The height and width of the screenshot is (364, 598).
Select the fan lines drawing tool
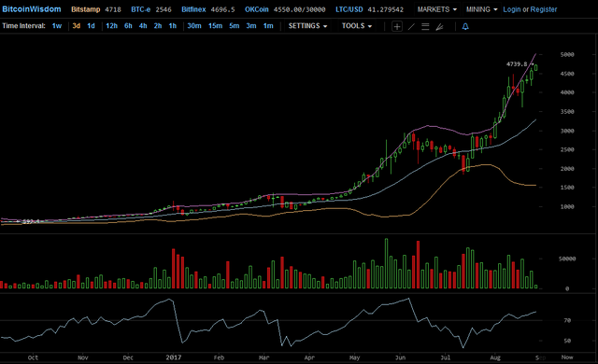tap(440, 26)
